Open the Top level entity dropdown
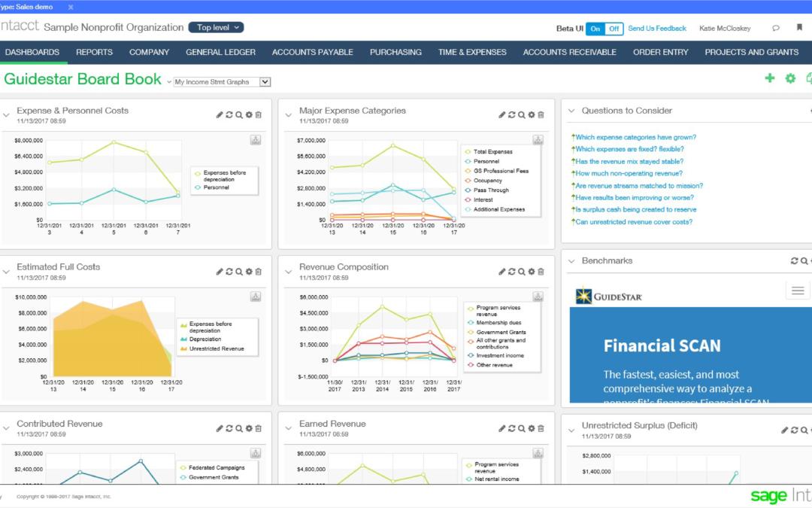This screenshot has width=812, height=508. [216, 27]
